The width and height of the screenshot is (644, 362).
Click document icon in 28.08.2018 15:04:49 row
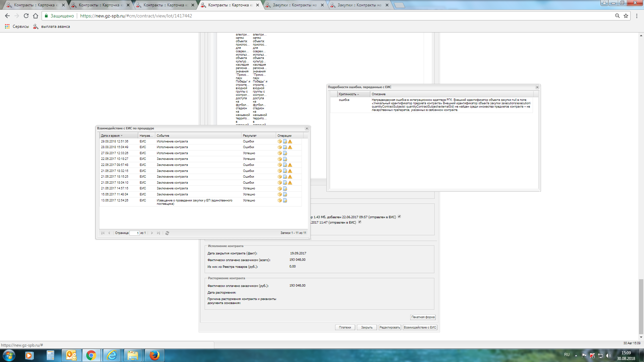[x=285, y=147]
